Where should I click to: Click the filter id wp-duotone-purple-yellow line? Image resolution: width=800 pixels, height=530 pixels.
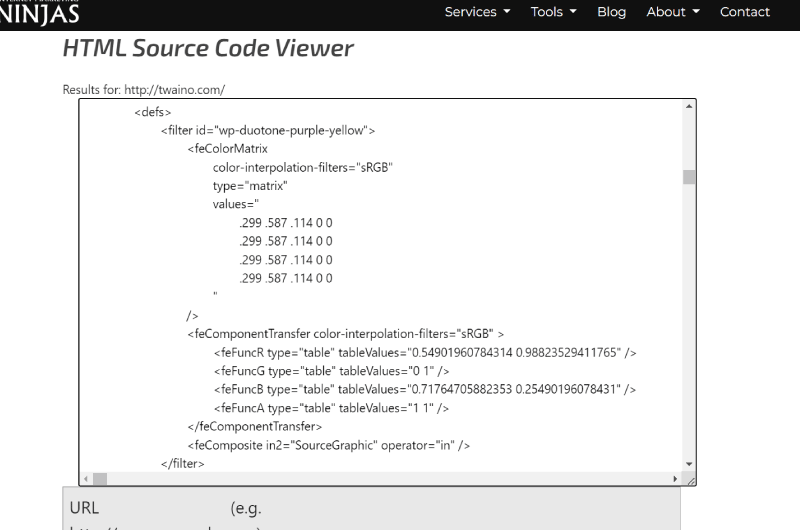pos(268,131)
